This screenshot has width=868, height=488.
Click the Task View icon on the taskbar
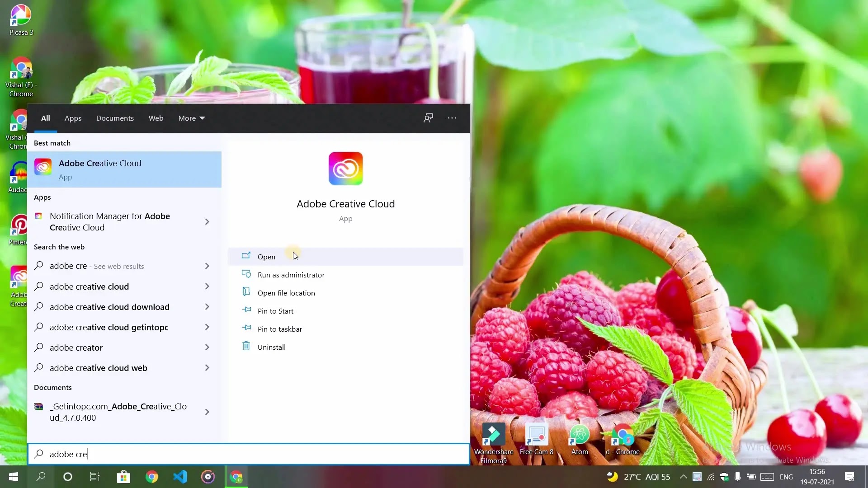click(95, 477)
